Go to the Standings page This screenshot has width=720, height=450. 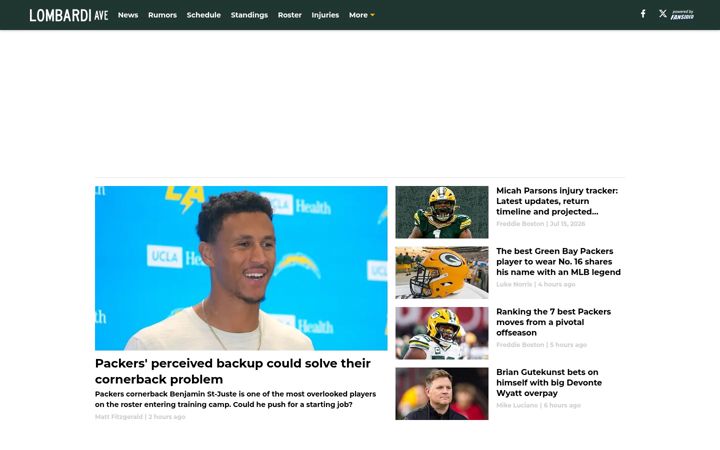[249, 15]
